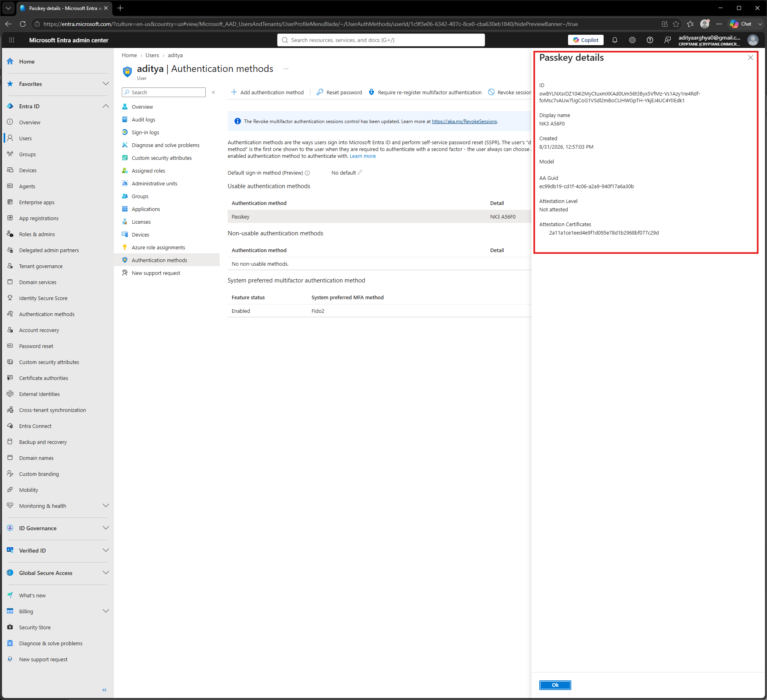The image size is (767, 700).
Task: Click the Custom branding icon in sidebar
Action: tap(10, 473)
